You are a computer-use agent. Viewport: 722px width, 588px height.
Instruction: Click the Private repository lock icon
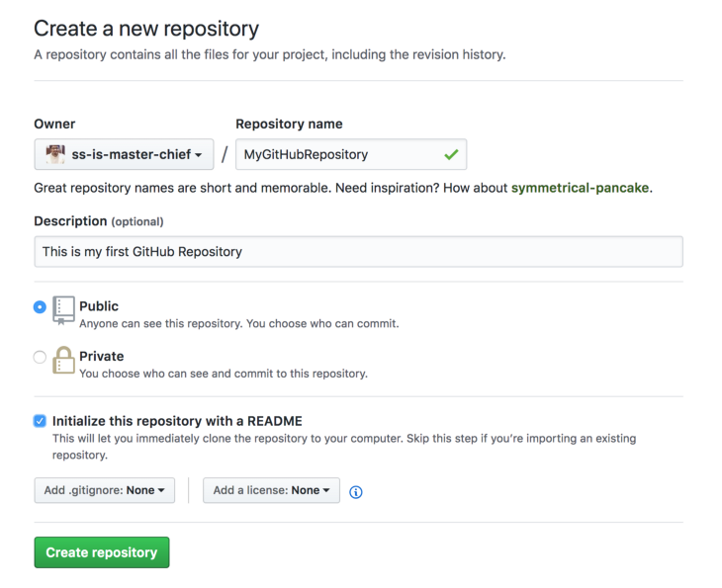coord(63,360)
